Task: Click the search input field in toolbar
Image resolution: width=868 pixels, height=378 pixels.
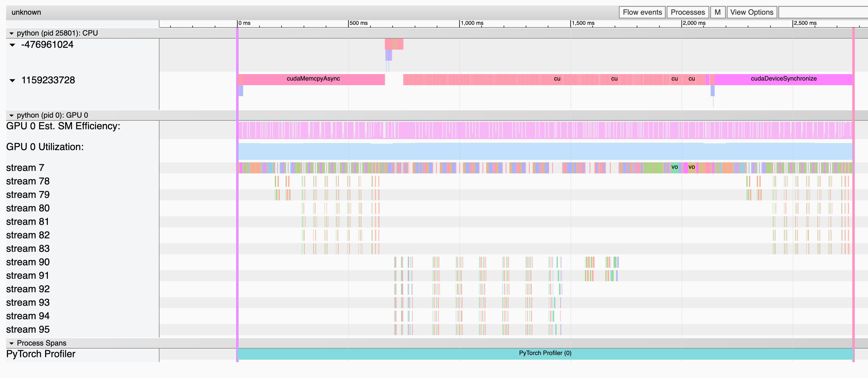Action: (822, 13)
